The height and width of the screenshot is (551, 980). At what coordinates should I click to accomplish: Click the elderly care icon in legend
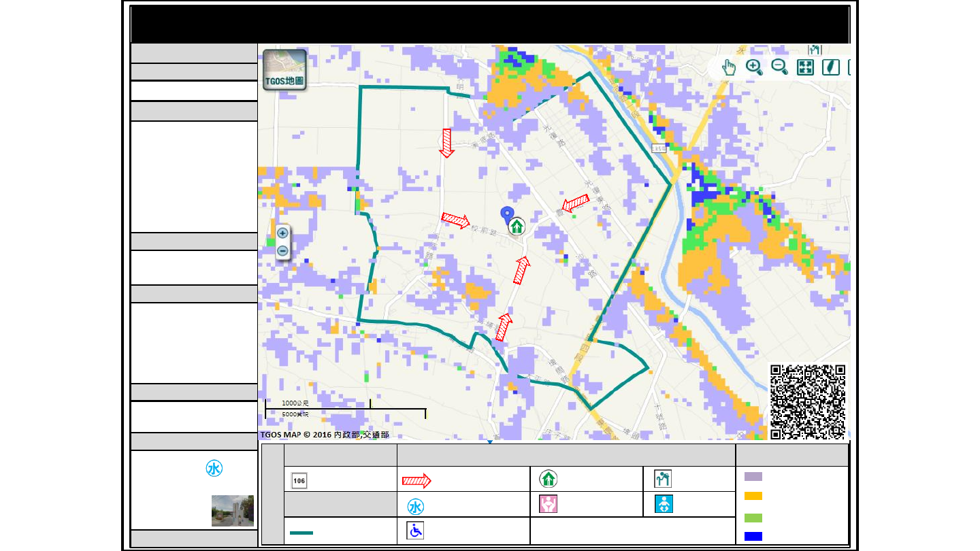tap(663, 479)
